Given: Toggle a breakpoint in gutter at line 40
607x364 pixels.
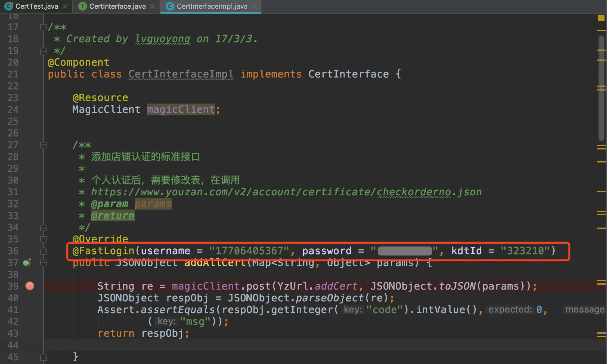Looking at the screenshot, I should (30, 298).
